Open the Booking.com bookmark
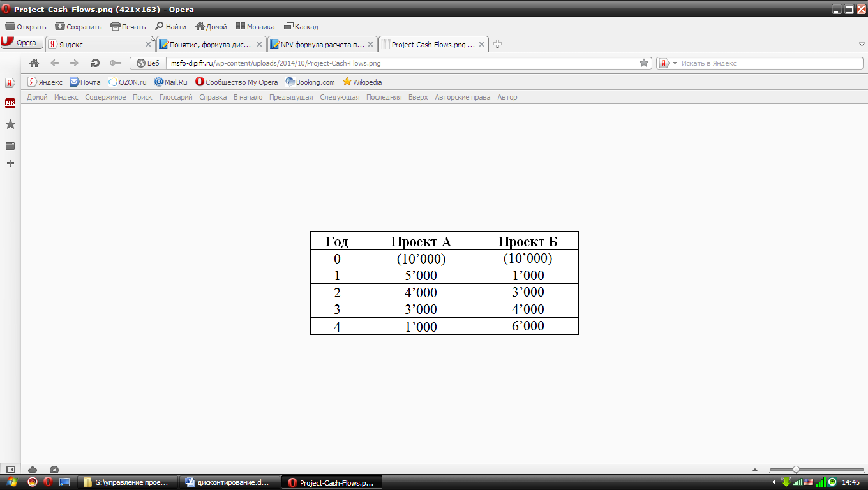 click(x=310, y=82)
